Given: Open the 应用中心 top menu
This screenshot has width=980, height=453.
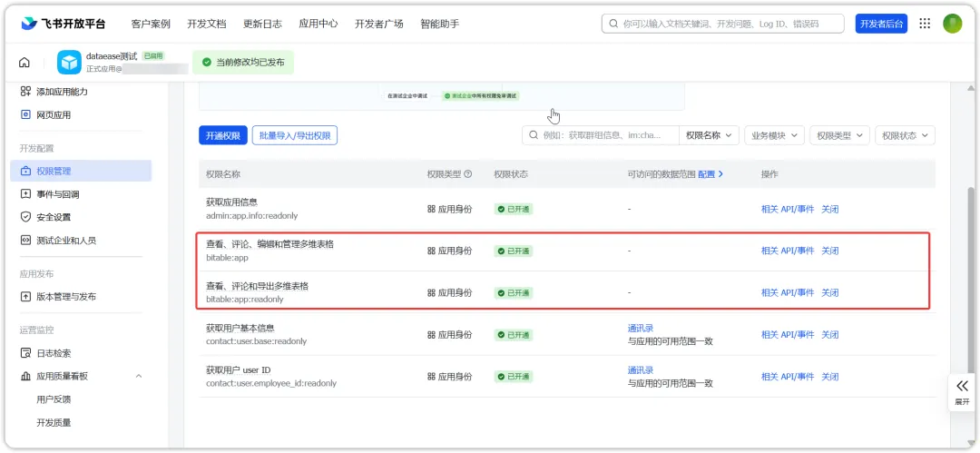Looking at the screenshot, I should [318, 24].
